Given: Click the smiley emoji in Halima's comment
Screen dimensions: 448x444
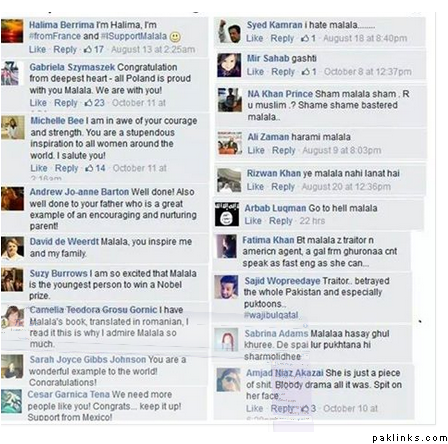Looking at the screenshot, I should pyautogui.click(x=175, y=37).
